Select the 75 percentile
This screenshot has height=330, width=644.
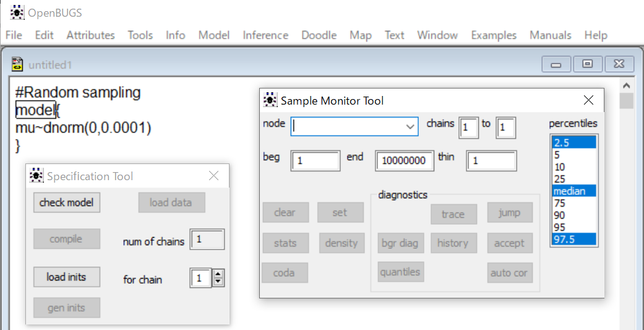coord(573,204)
